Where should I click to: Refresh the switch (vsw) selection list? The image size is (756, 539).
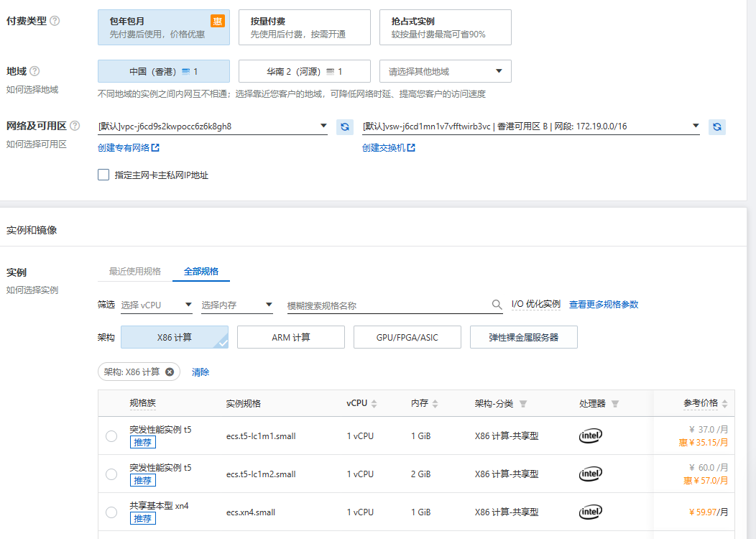(717, 126)
